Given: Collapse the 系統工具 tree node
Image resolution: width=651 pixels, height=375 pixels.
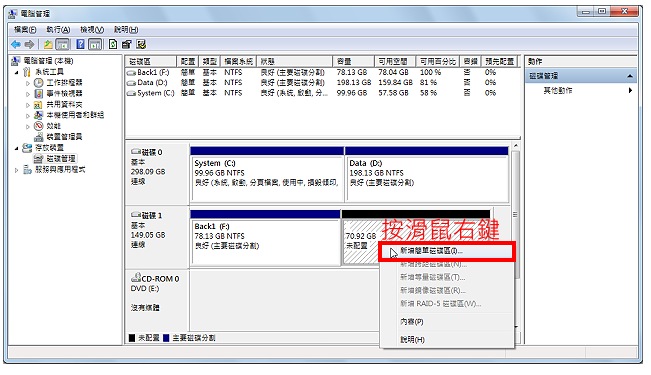Looking at the screenshot, I should click(17, 72).
